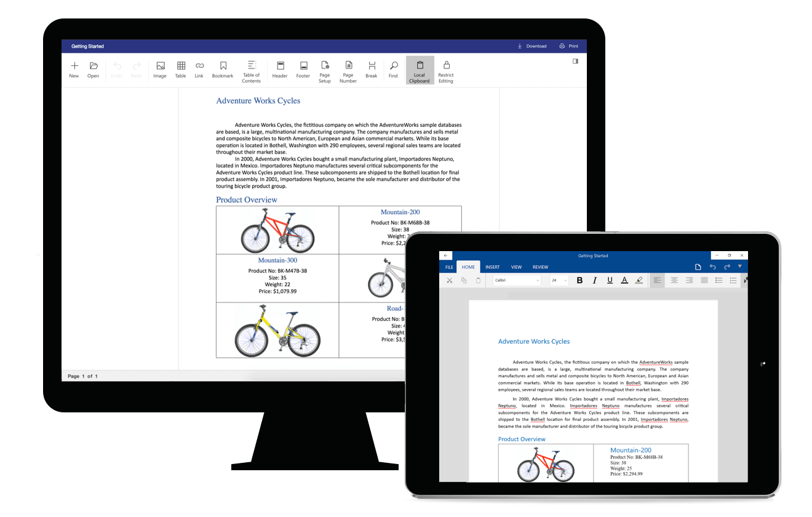Apply bulleted list on tablet toolbar
This screenshot has width=812, height=517.
coord(718,281)
